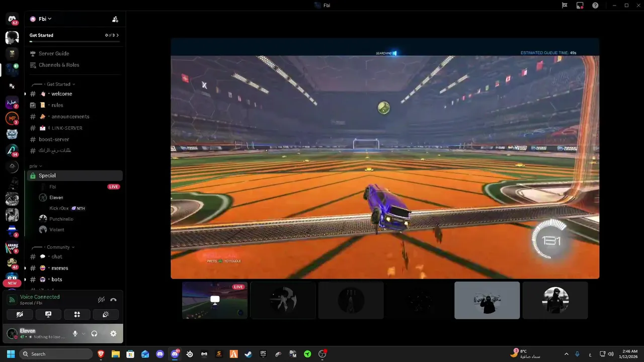Open the Windows Start menu
The image size is (644, 362).
coord(11,354)
